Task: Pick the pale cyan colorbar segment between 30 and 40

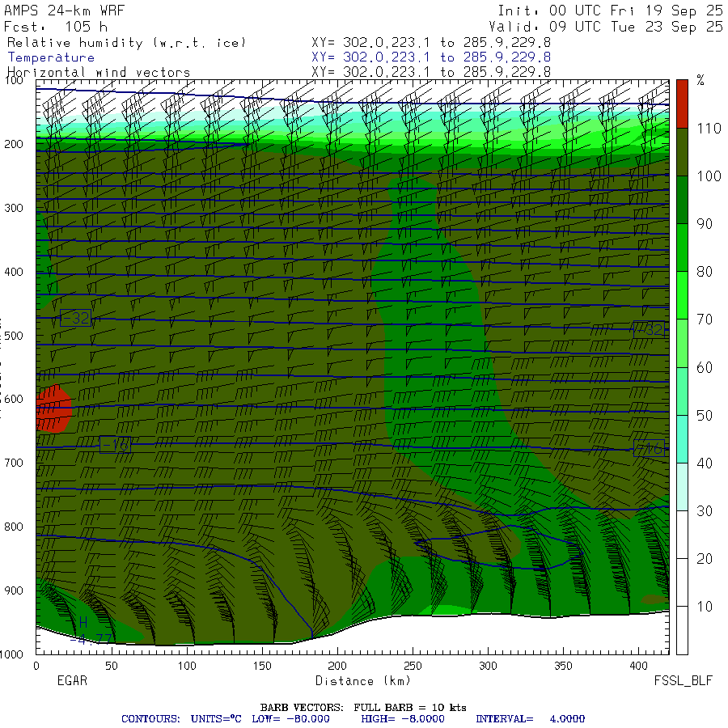Action: [x=682, y=487]
